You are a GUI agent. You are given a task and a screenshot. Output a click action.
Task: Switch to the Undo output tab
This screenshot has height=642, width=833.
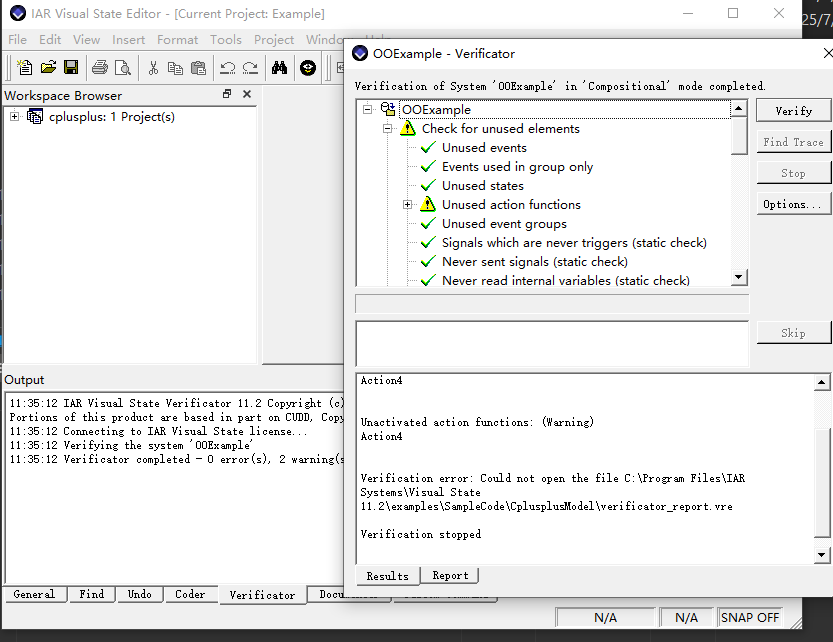(139, 594)
